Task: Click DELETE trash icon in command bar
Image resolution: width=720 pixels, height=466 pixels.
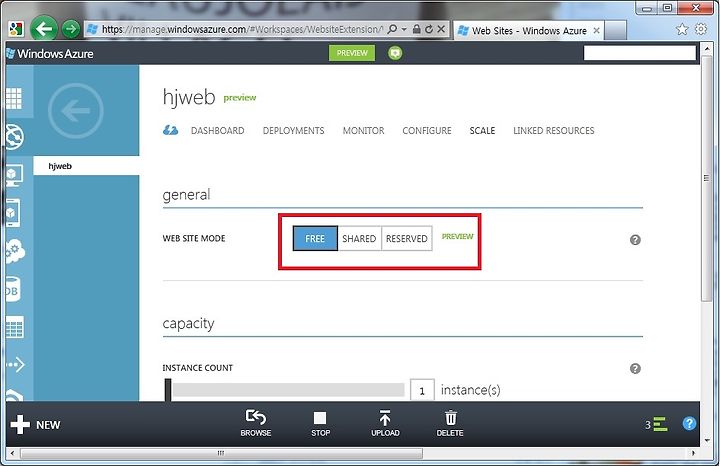Action: coord(450,423)
